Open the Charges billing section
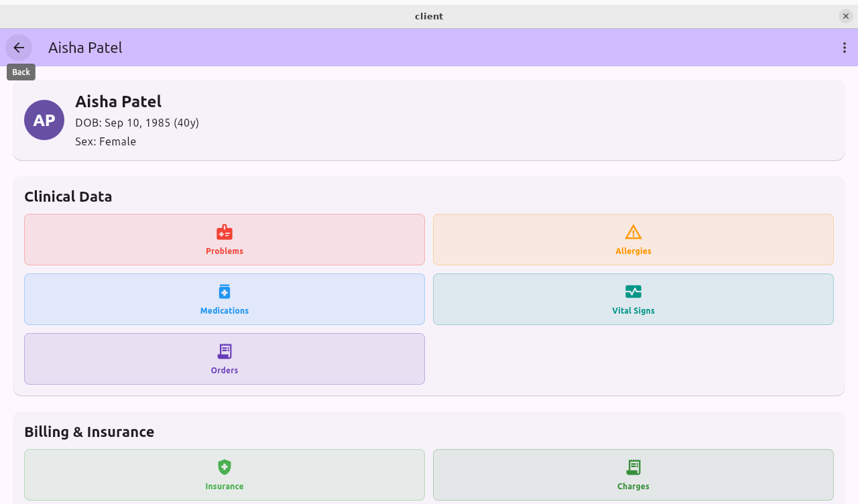 pos(633,475)
